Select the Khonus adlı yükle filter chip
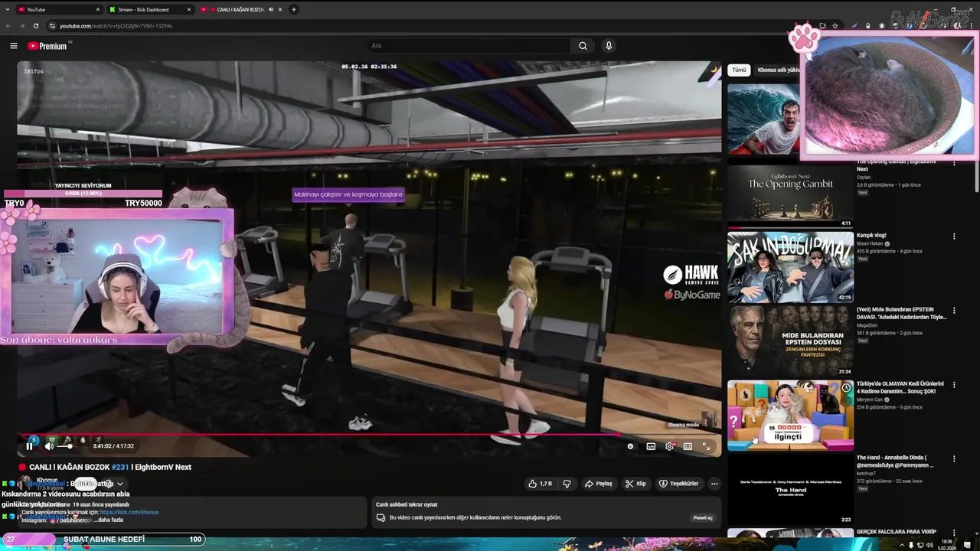The image size is (980, 551). 778,70
